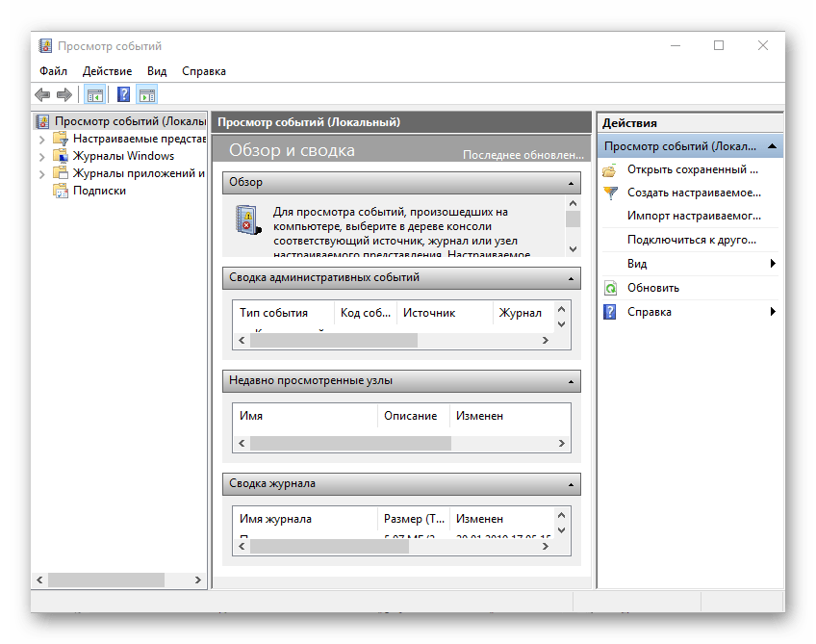Collapse the Просмотр событий group in Actions pane
The width and height of the screenshot is (816, 644).
[x=773, y=147]
